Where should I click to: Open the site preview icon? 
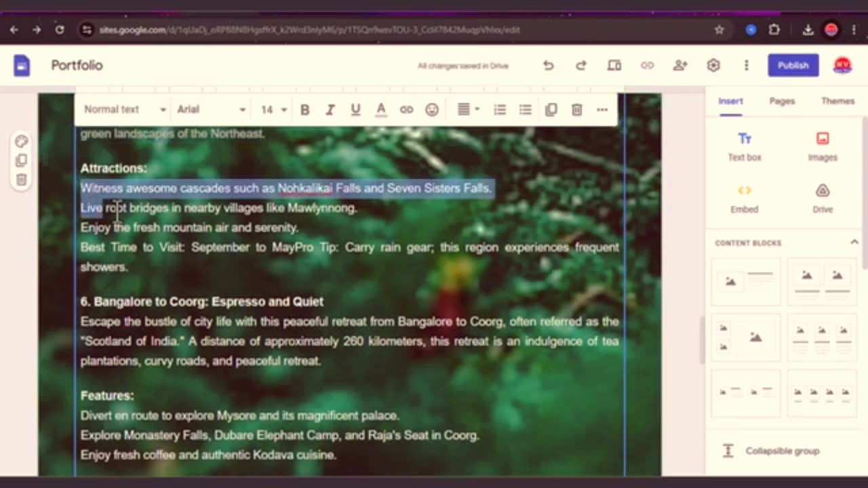(614, 66)
